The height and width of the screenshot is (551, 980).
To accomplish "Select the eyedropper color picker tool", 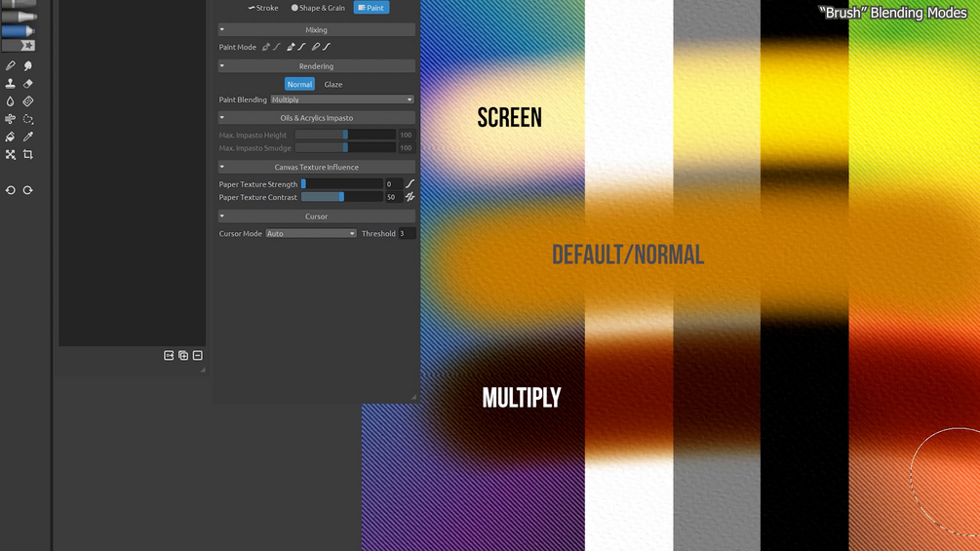I will pos(28,137).
